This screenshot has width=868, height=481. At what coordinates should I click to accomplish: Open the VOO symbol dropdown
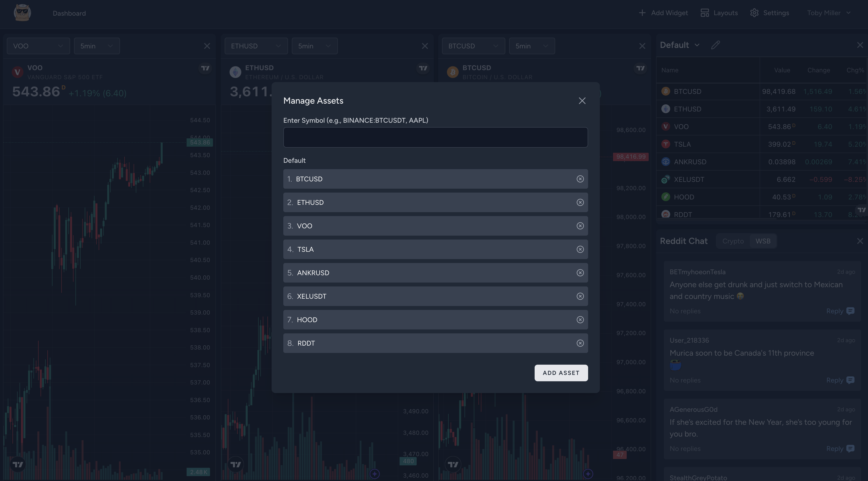(38, 46)
